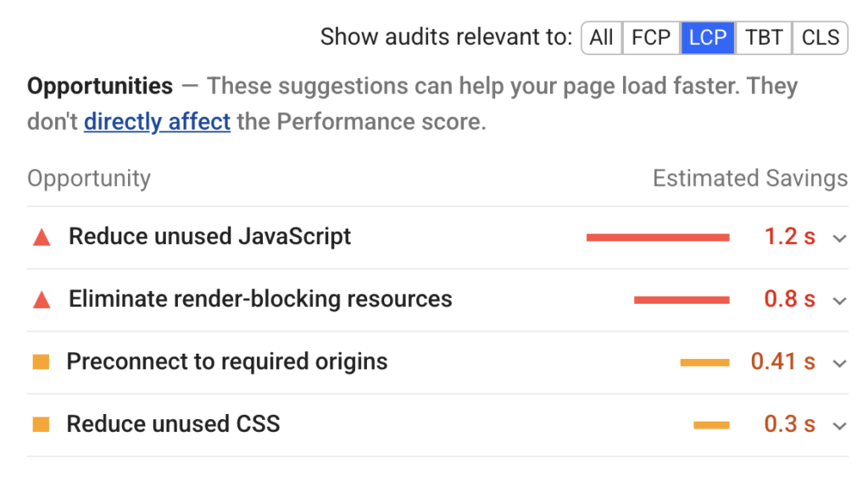This screenshot has height=481, width=868.
Task: Click orange square beside Preconnect to required origins
Action: pos(41,362)
